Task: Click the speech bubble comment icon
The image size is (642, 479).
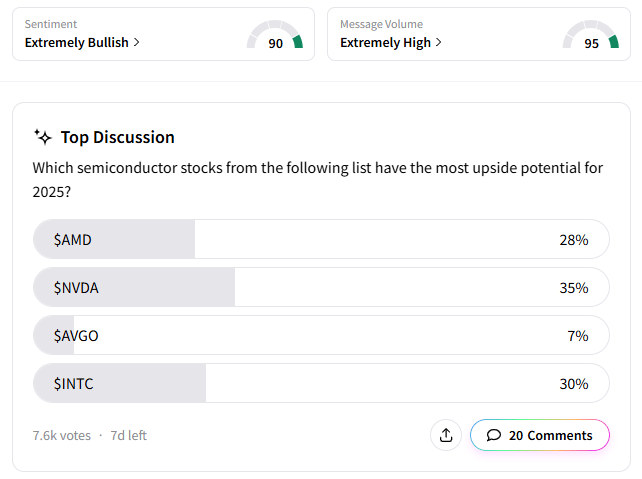Action: 494,435
